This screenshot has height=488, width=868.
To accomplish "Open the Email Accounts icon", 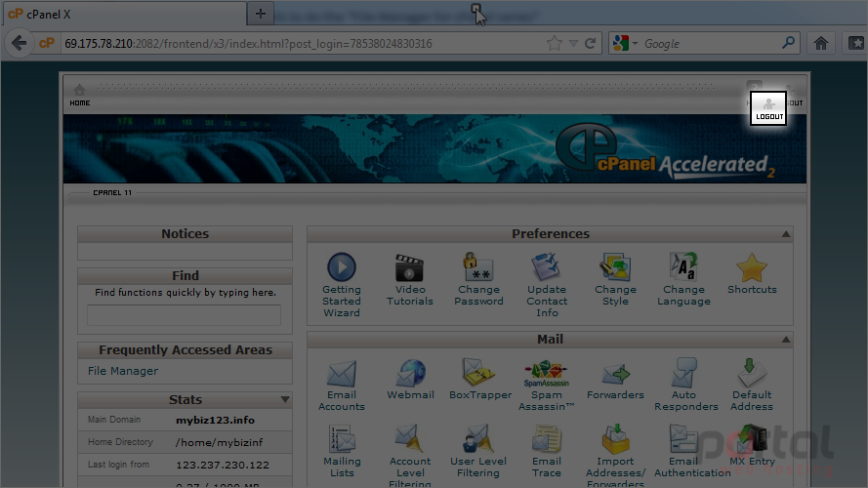I will [x=342, y=374].
